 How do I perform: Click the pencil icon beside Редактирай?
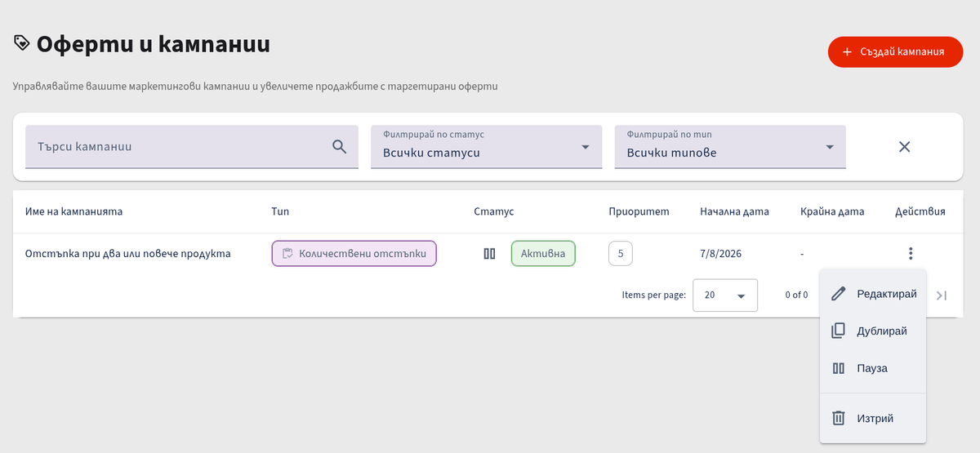[838, 294]
